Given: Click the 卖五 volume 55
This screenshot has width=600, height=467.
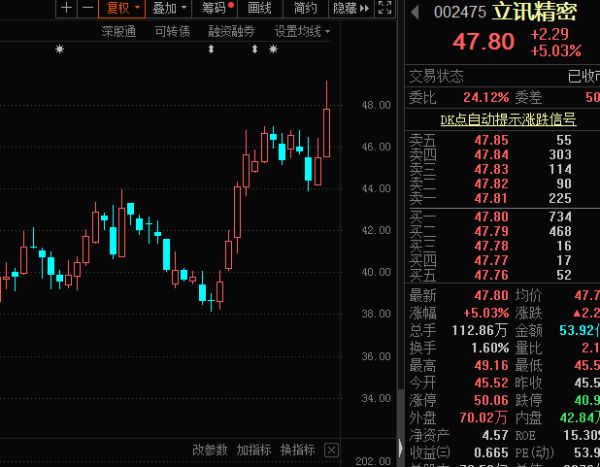Looking at the screenshot, I should click(x=564, y=140).
